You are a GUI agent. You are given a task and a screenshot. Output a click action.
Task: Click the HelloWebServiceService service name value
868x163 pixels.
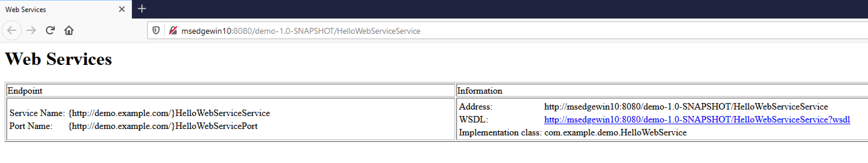pos(169,113)
